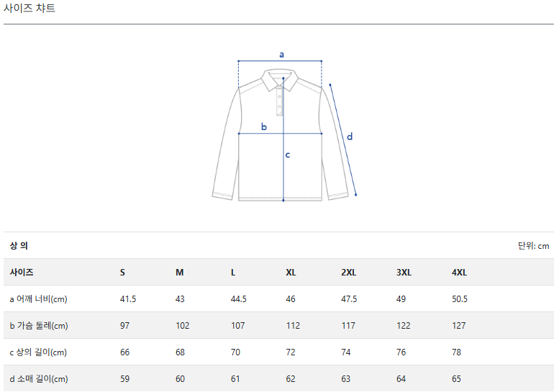Click the '사이즈 챠트' heading
554x392 pixels.
click(29, 9)
